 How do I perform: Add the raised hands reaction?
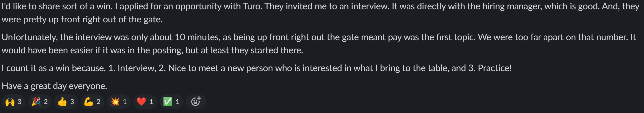point(13,102)
